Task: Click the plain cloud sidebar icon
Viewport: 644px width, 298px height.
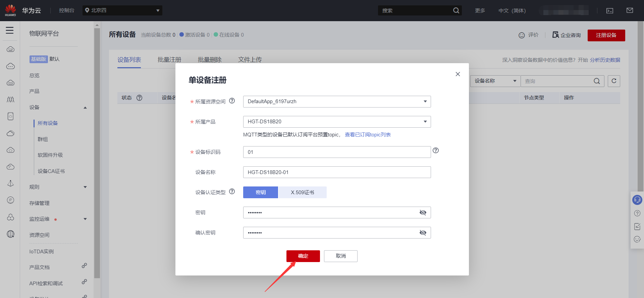Action: (10, 133)
